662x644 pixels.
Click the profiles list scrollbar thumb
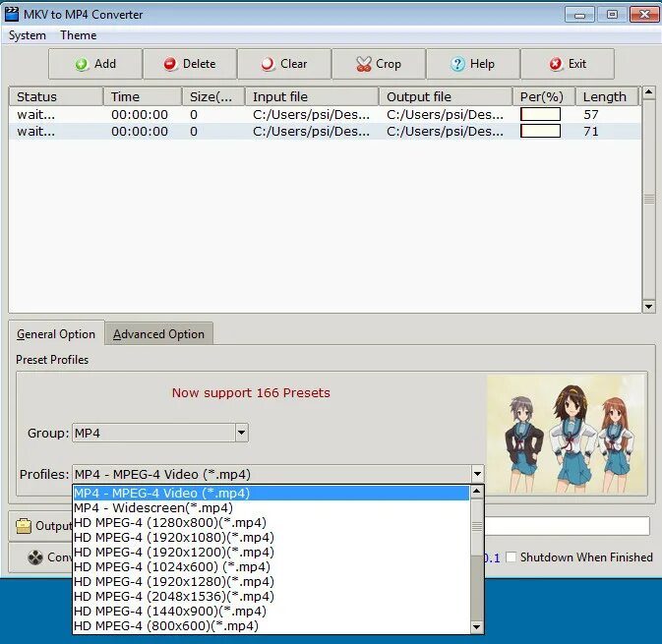click(477, 526)
